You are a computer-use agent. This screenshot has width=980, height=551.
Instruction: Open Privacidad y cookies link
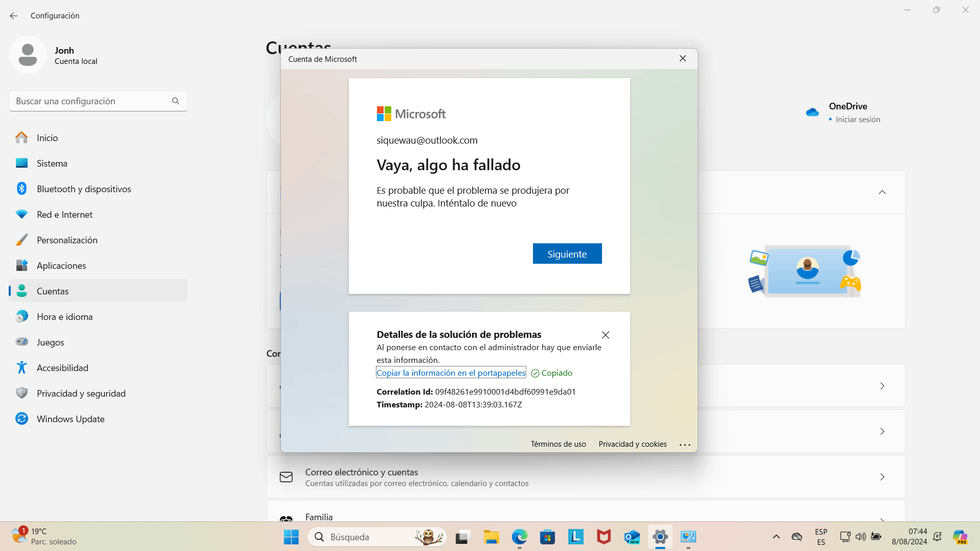click(633, 444)
